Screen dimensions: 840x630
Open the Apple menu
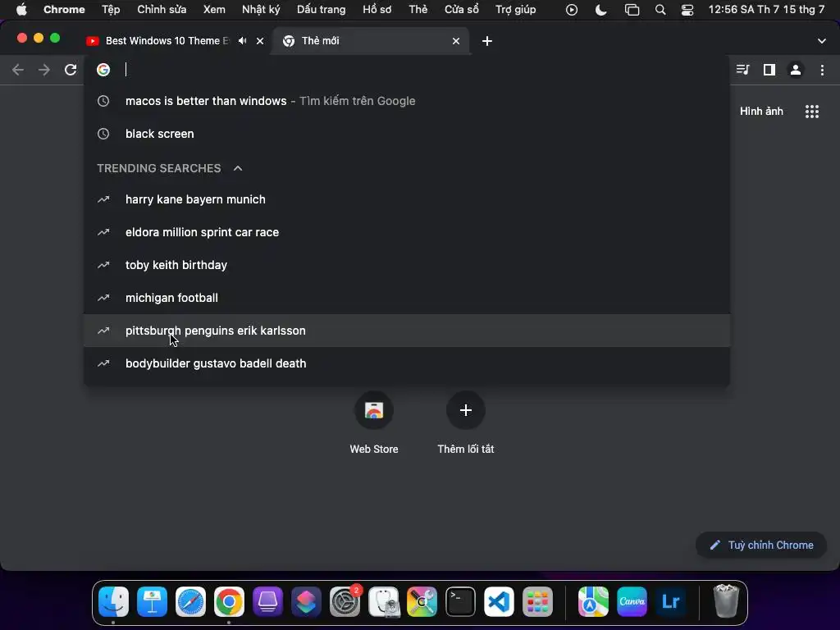(21, 10)
